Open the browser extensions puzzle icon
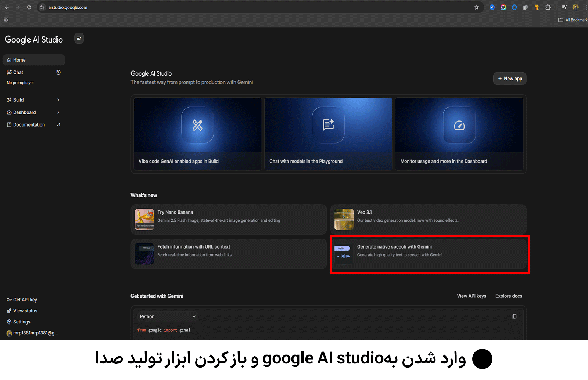588x380 pixels. click(x=548, y=7)
